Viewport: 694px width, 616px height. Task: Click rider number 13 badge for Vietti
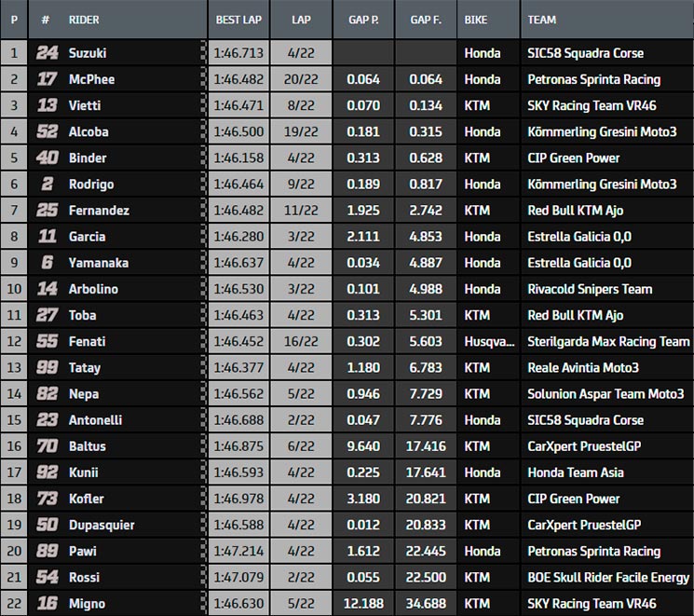coord(47,105)
